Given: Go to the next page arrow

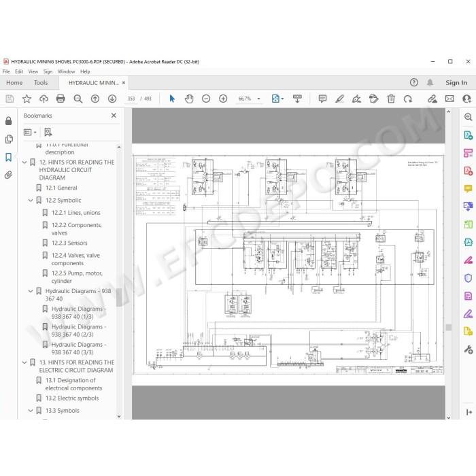Looking at the screenshot, I should pyautogui.click(x=112, y=99).
